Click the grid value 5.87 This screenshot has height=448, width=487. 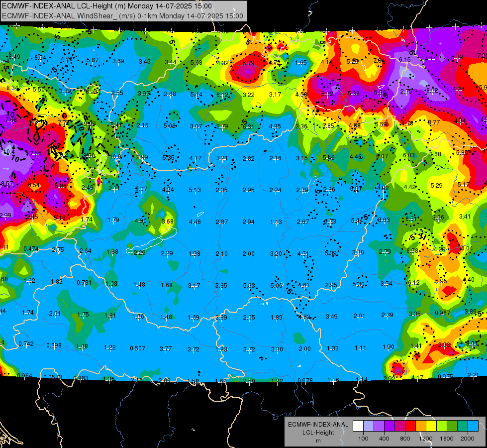[93, 60]
